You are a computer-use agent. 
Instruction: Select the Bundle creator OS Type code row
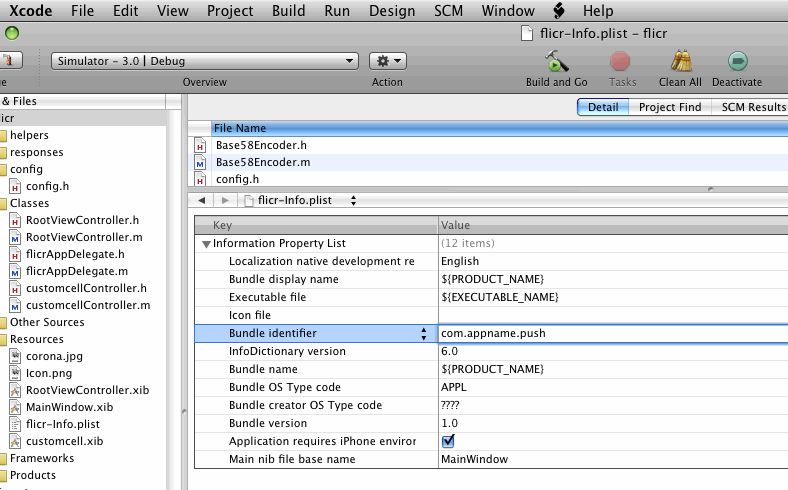(x=491, y=406)
